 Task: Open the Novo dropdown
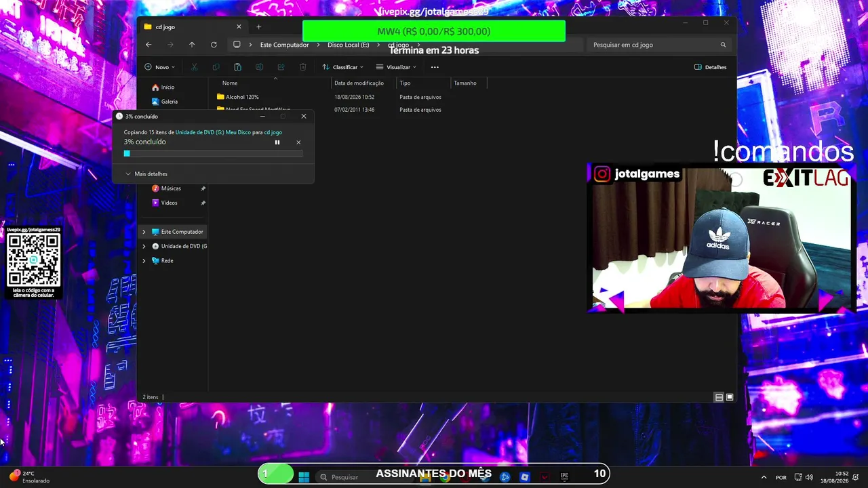(x=159, y=67)
